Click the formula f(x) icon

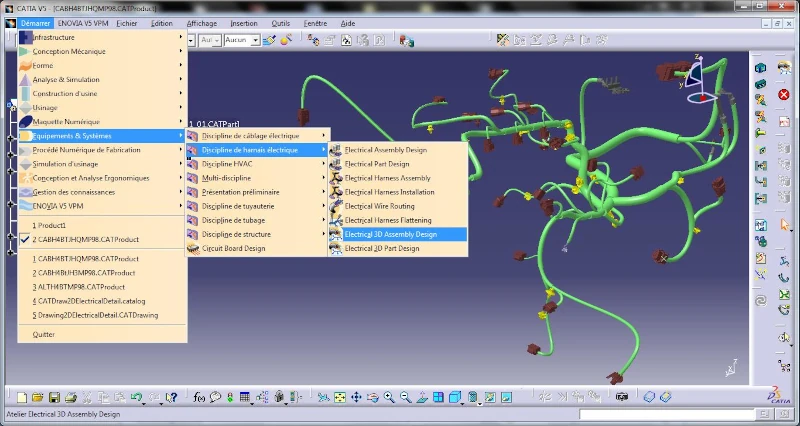coord(199,397)
